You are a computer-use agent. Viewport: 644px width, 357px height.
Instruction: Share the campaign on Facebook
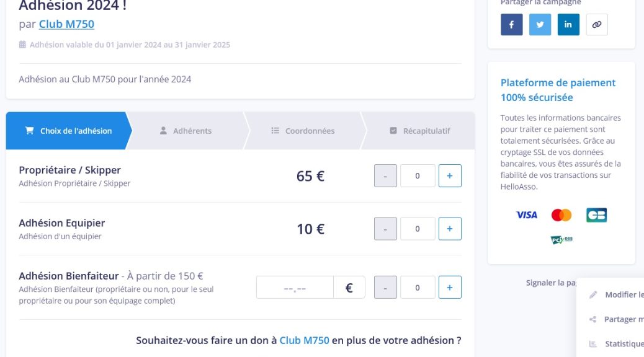click(511, 25)
